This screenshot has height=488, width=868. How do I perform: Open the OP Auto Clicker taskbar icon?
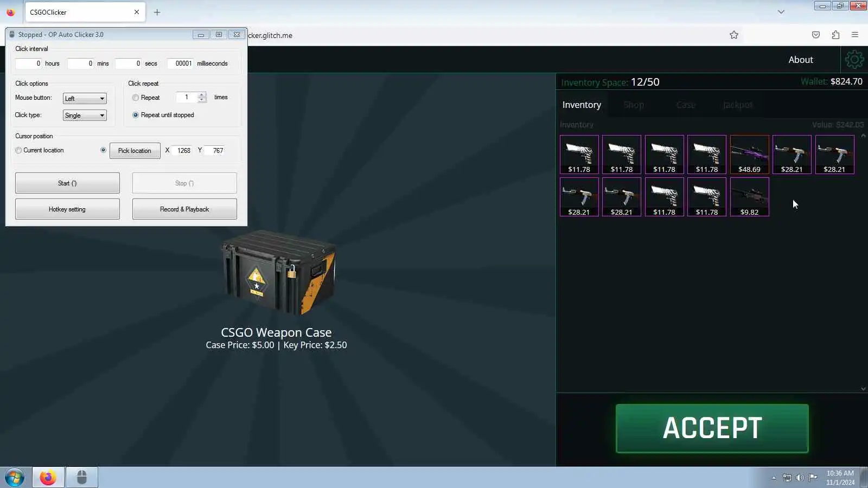coord(82,478)
